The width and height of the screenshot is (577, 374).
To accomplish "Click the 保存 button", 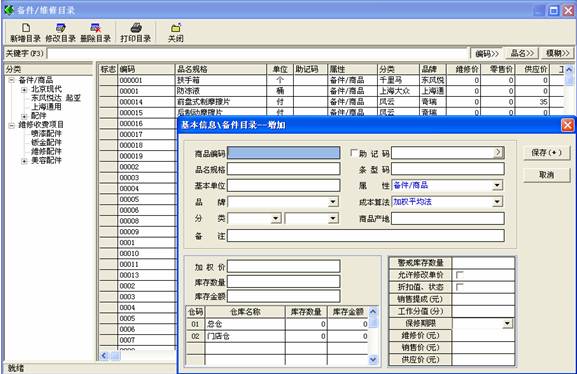I will [x=546, y=152].
